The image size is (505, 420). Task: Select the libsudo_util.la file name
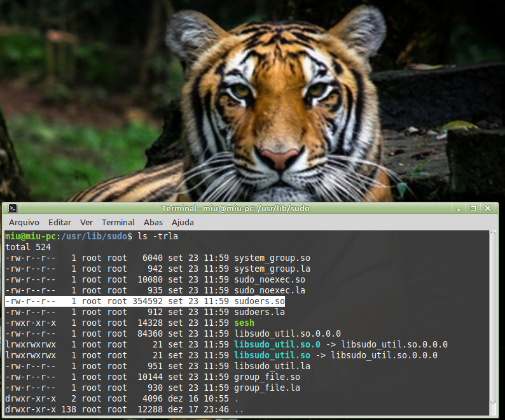(272, 366)
